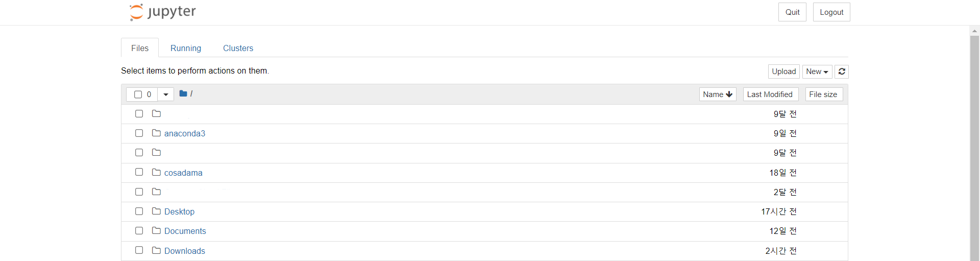This screenshot has width=980, height=261.
Task: Click the refresh notebook list icon
Action: [x=842, y=72]
